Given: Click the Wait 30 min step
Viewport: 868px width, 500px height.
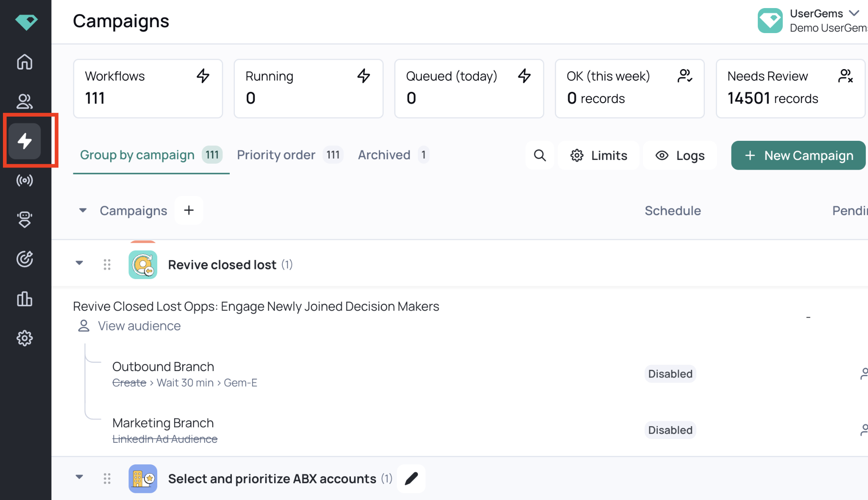Looking at the screenshot, I should coord(185,383).
